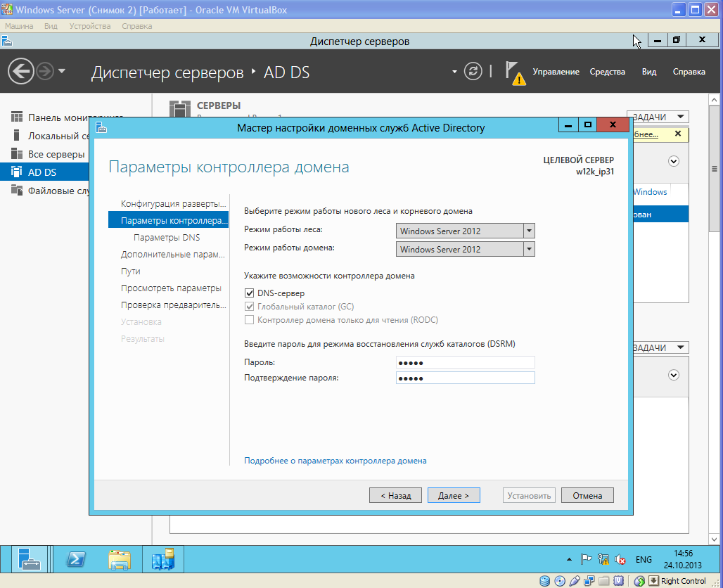Launch PowerShell from taskbar
This screenshot has width=723, height=588.
tap(76, 559)
